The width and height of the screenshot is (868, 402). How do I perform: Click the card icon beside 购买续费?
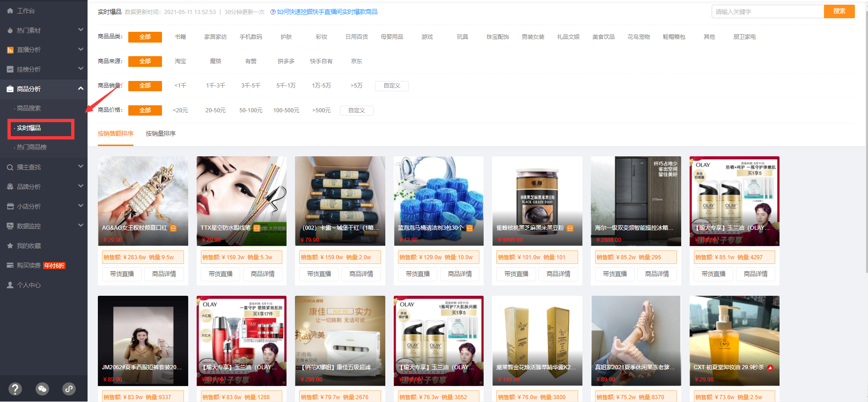[x=10, y=265]
